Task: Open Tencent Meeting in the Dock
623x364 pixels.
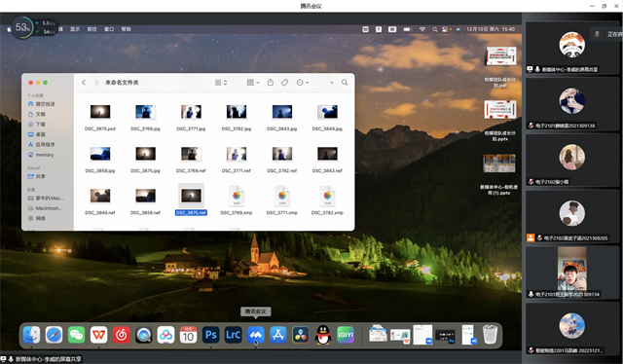Action: point(255,335)
